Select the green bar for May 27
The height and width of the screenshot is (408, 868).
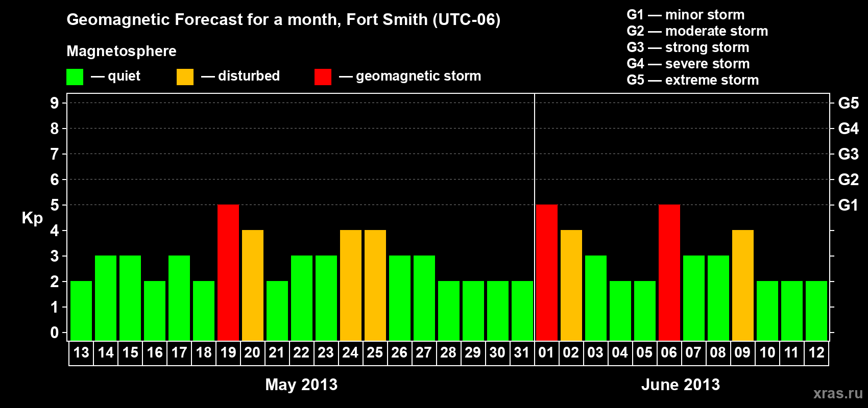[424, 298]
